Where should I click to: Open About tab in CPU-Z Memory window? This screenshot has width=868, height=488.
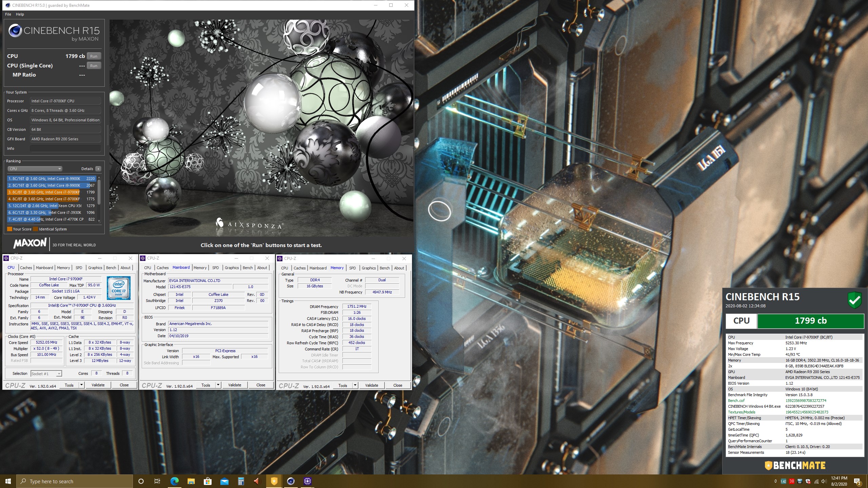tap(399, 268)
